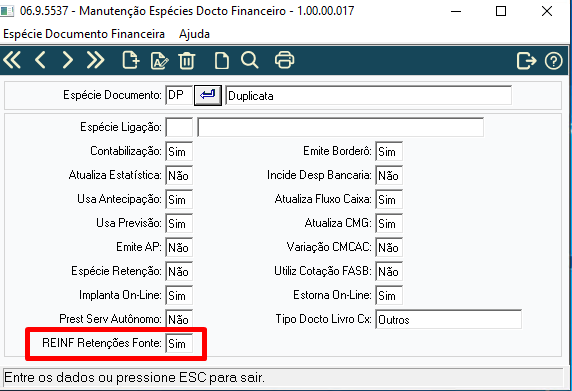Open help question mark icon
The width and height of the screenshot is (572, 391).
pyautogui.click(x=554, y=61)
